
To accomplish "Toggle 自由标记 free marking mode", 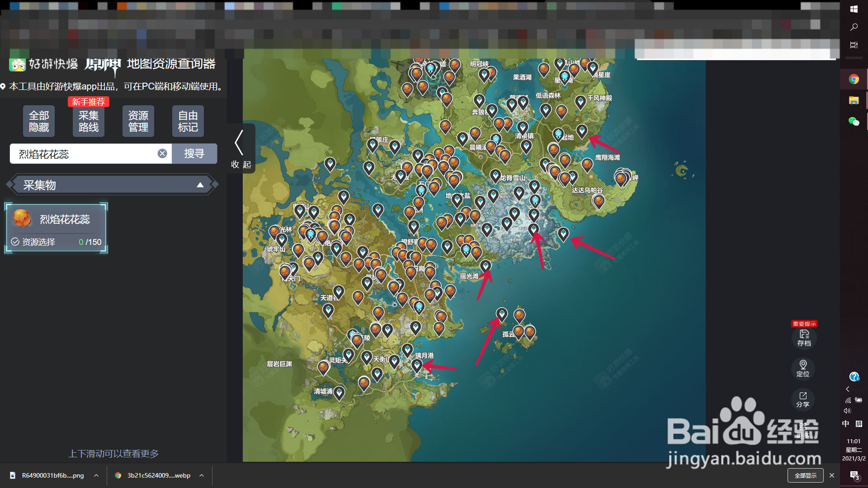I will pyautogui.click(x=188, y=121).
